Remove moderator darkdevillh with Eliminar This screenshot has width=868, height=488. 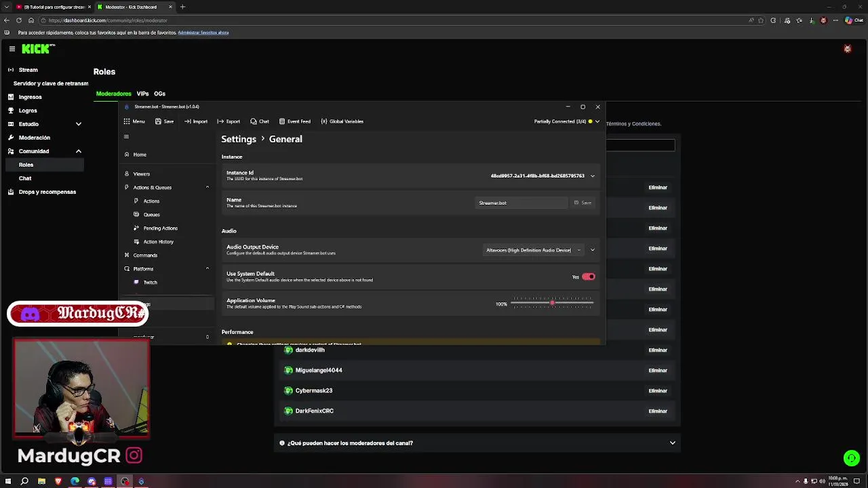tap(658, 350)
